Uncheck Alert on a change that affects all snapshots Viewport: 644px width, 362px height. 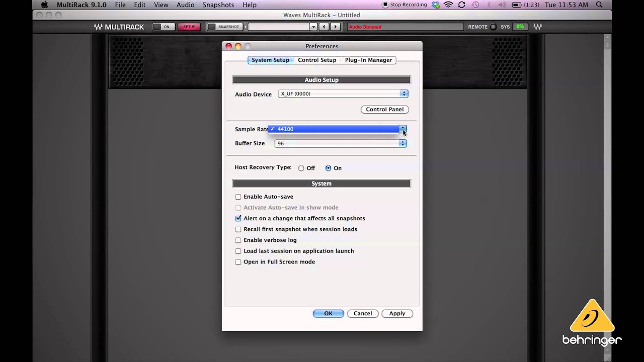tap(238, 218)
